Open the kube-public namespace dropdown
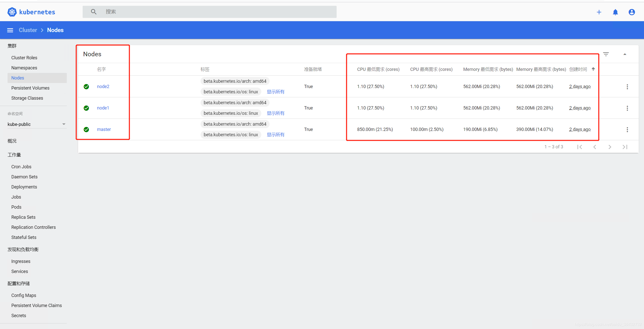 (x=37, y=124)
